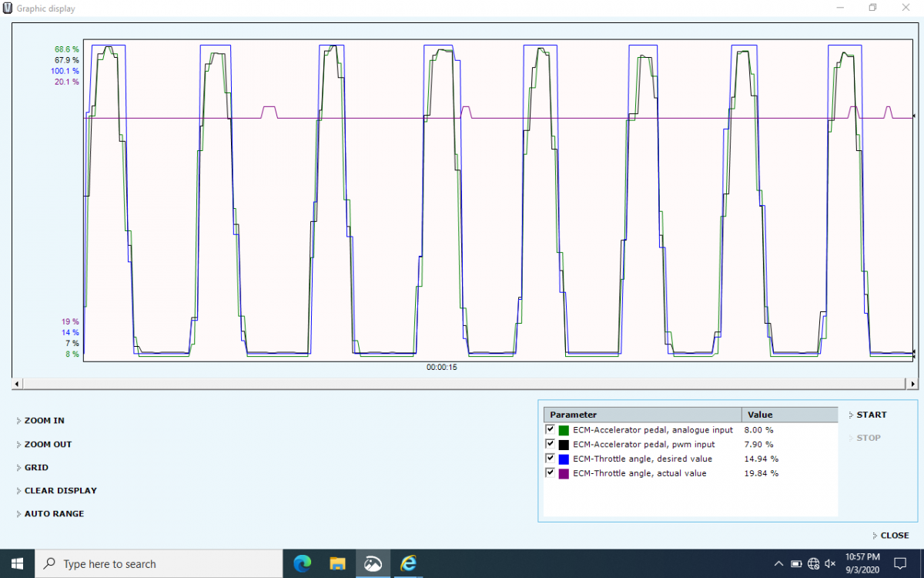Open Internet Explorer from the taskbar
Screen dimensions: 924x578
(x=408, y=563)
